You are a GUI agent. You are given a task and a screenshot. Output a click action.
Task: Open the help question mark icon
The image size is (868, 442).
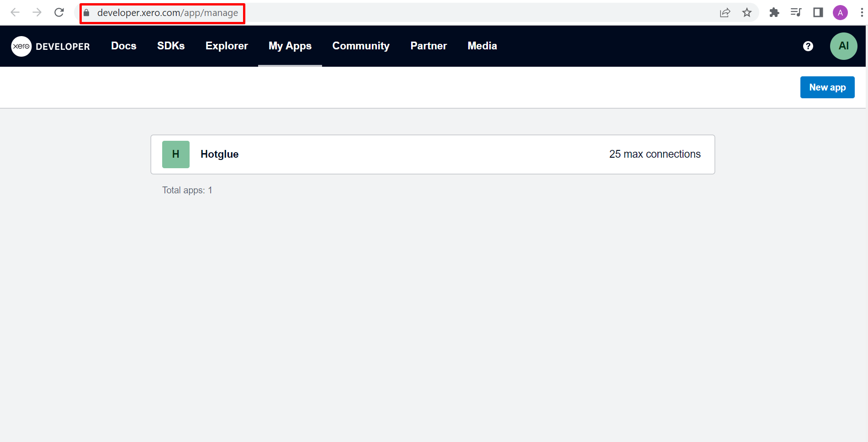[808, 46]
